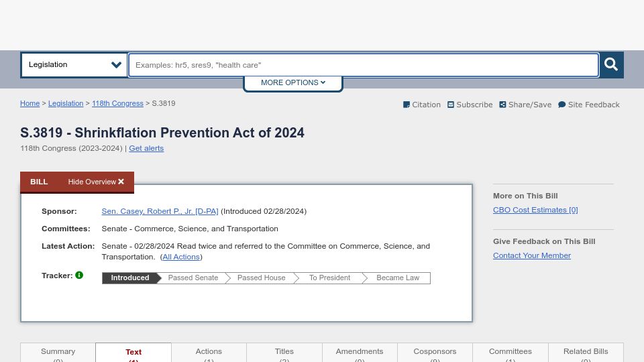Click the Passed House tracker stage
The height and width of the screenshot is (362, 644).
point(261,278)
